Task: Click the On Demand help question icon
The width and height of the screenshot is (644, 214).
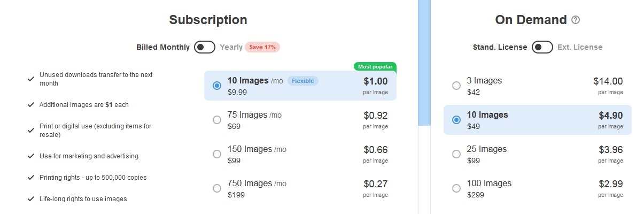Action: pos(576,20)
